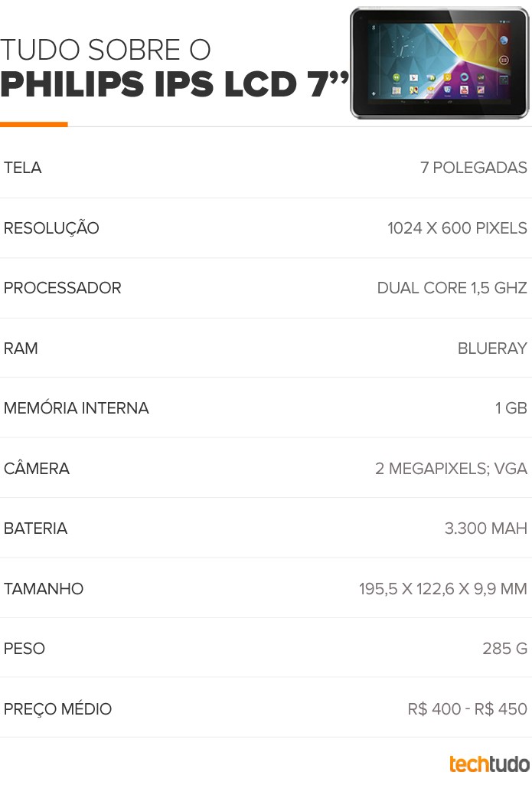Click the techtudo logo
Viewport: 532px width, 795px height.
point(489,764)
